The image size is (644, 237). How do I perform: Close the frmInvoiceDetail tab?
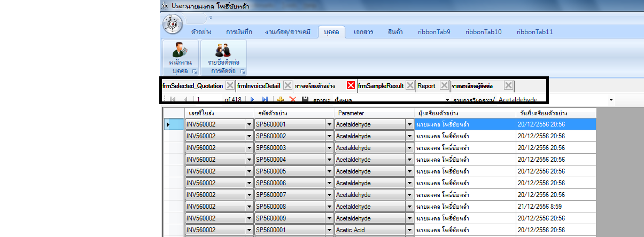click(x=288, y=85)
